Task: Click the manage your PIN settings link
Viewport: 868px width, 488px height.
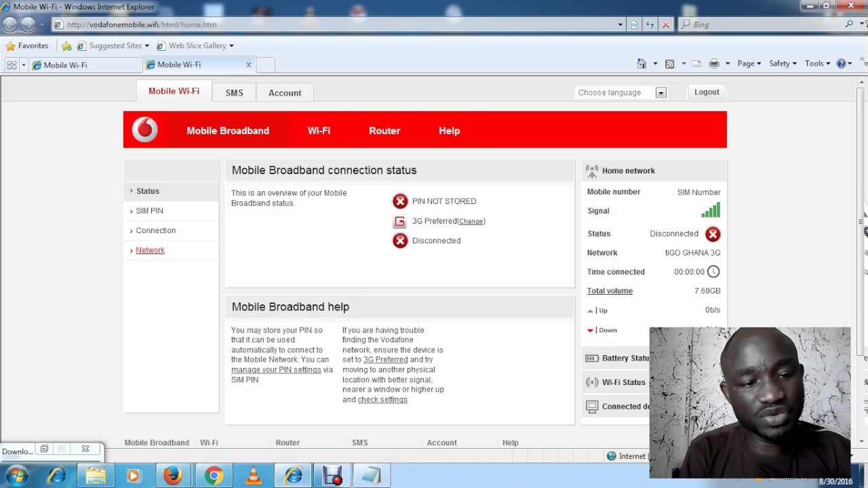Action: (x=276, y=369)
